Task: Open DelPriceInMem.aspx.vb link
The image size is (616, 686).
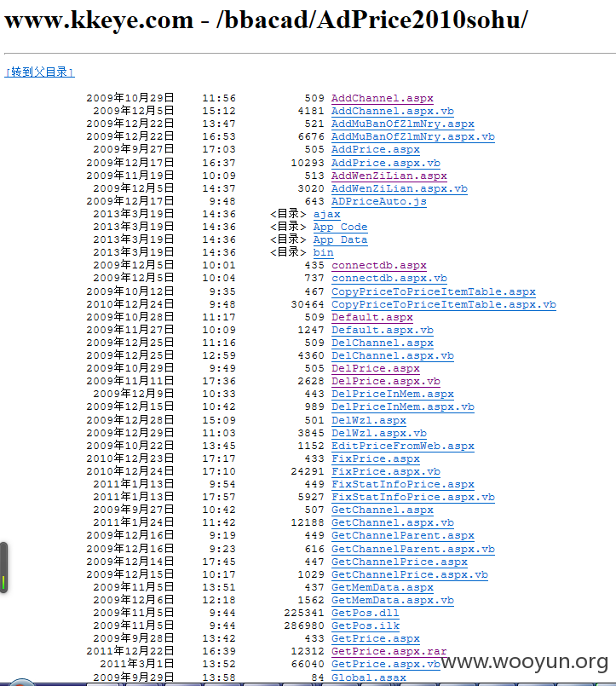Action: click(x=403, y=406)
